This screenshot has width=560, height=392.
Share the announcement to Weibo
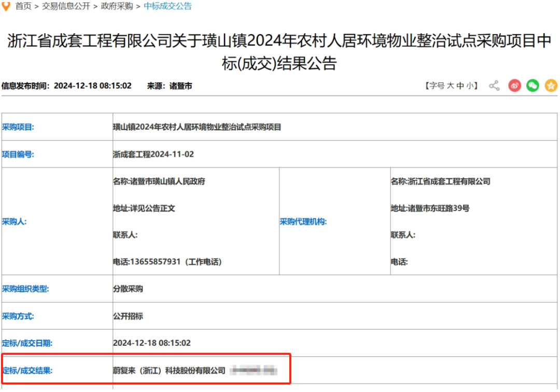(514, 86)
